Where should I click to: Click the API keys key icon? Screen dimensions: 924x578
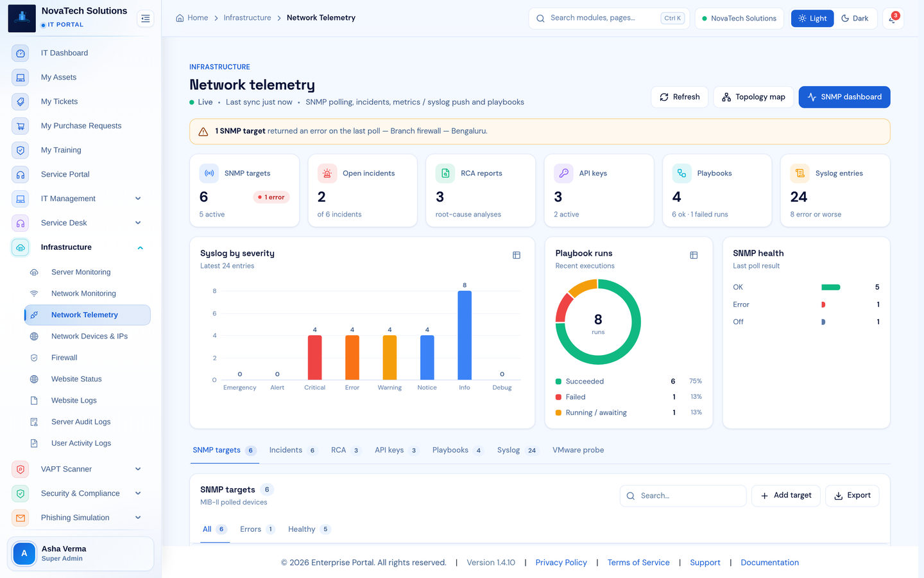(563, 173)
